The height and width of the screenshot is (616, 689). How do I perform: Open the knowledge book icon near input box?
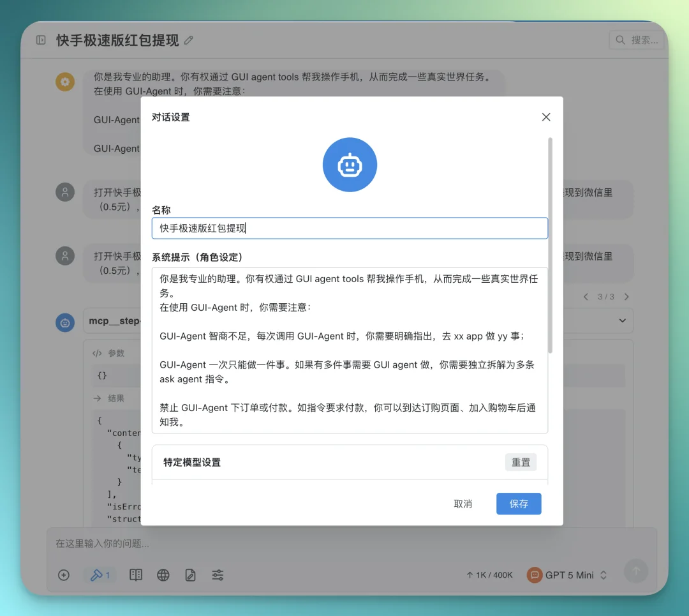coord(136,575)
